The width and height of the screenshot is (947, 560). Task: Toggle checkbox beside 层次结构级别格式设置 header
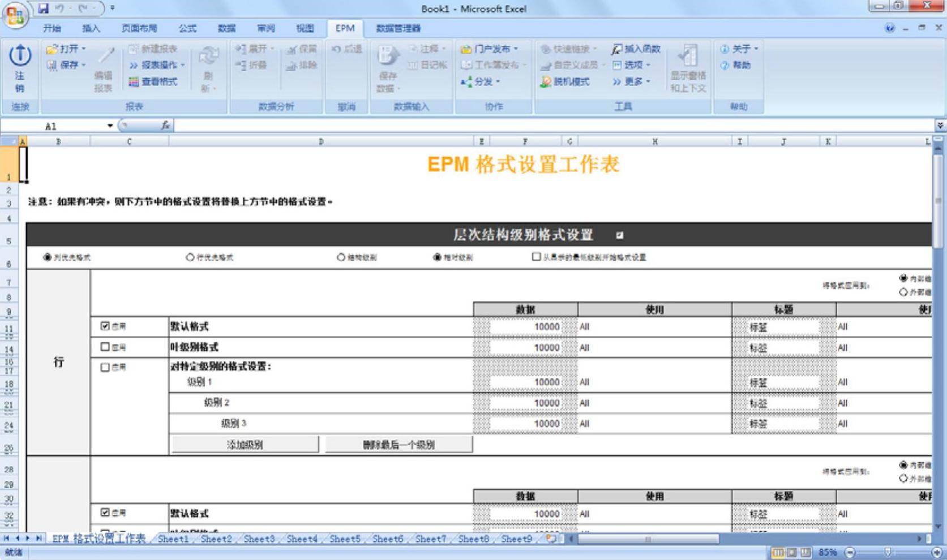point(620,235)
